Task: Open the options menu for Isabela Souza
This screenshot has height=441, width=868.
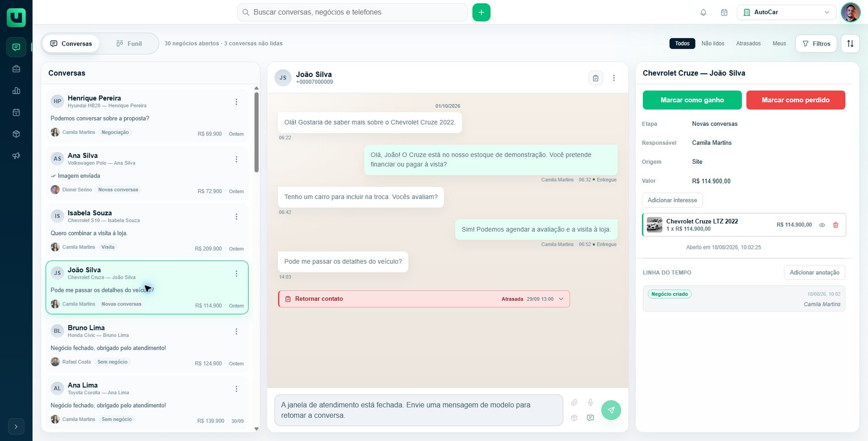Action: coord(236,217)
